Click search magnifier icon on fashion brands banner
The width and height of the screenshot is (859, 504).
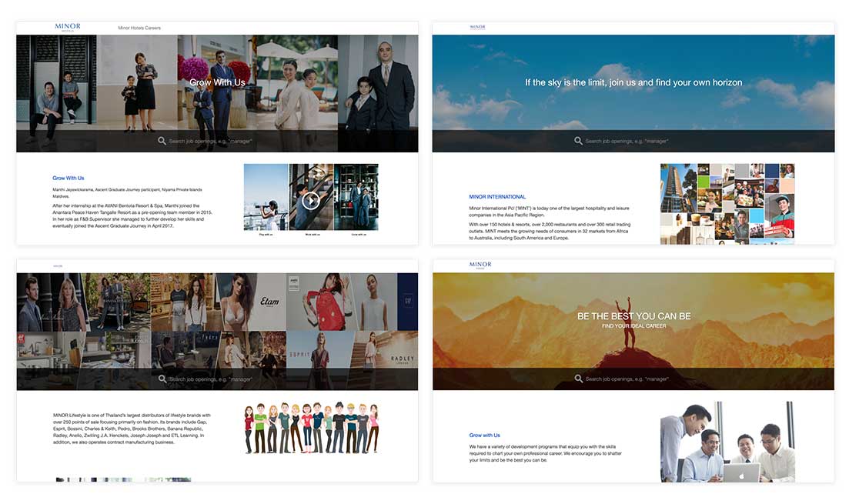(x=162, y=379)
